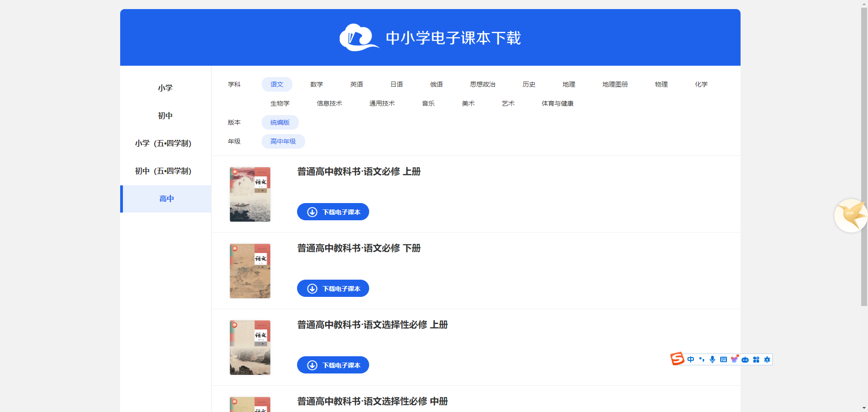Click the microphone voice input icon

(x=712, y=359)
